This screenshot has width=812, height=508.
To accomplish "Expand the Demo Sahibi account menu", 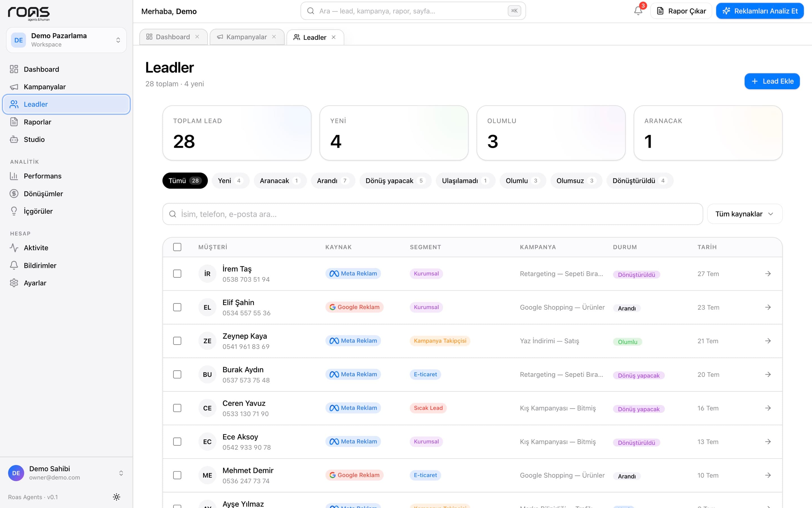I will tap(67, 473).
